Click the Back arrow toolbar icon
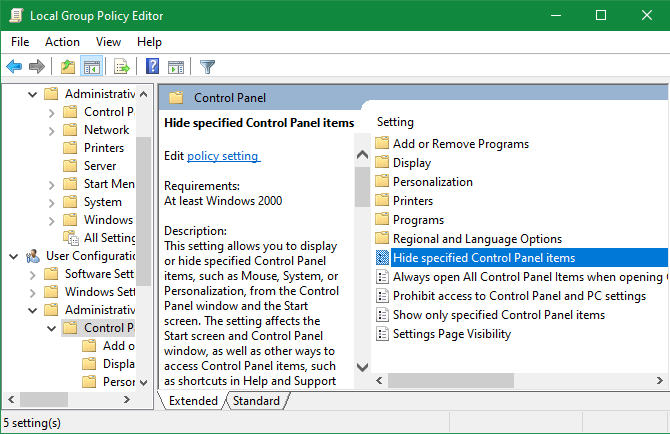This screenshot has height=434, width=670. [x=14, y=67]
